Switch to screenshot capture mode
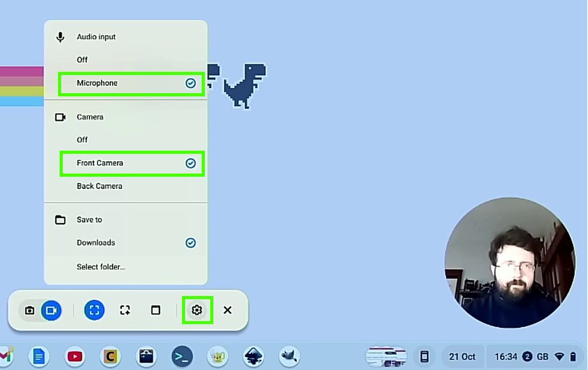 (30, 310)
